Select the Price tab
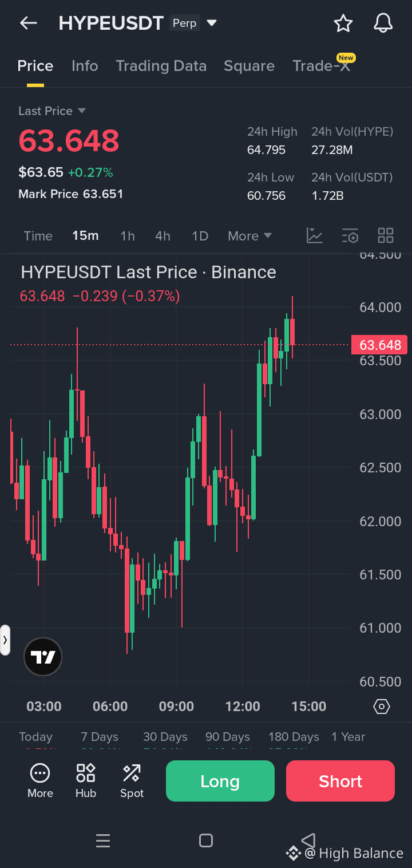This screenshot has height=868, width=412. coord(35,66)
